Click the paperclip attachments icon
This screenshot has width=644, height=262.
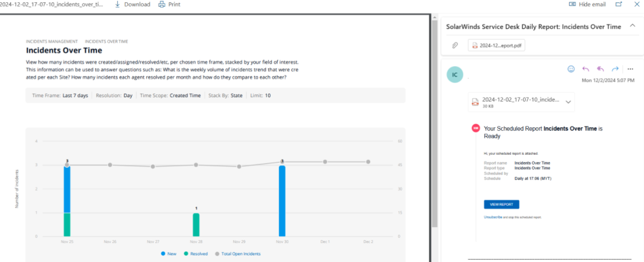[455, 46]
